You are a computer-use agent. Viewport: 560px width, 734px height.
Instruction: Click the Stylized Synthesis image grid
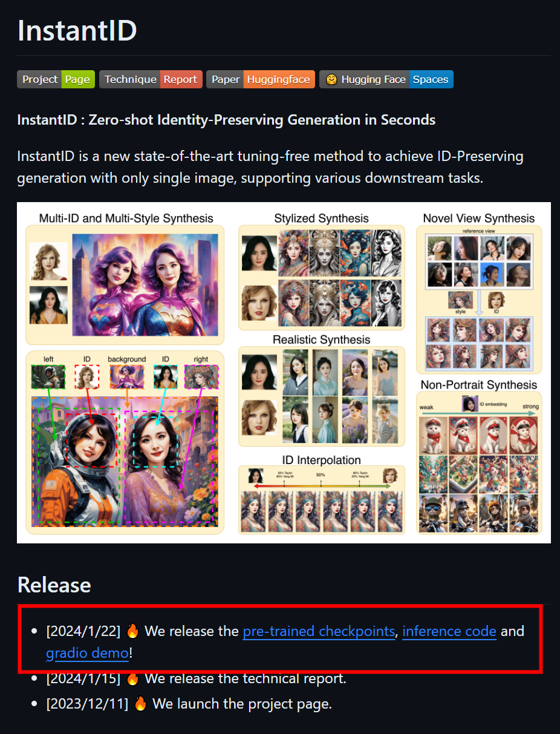[322, 278]
